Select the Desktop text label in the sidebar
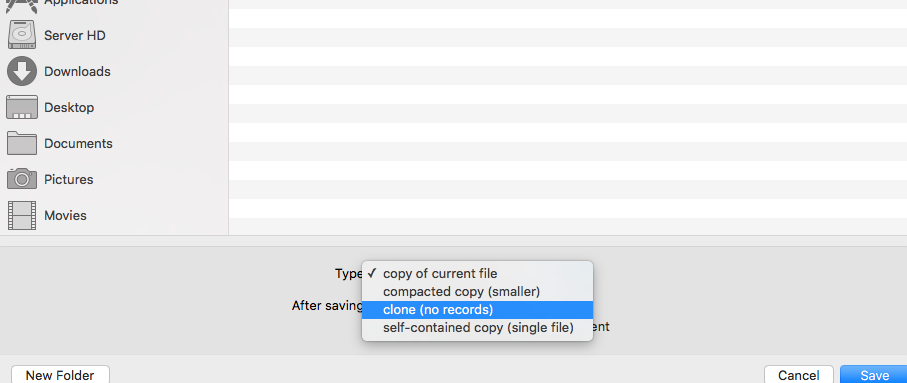The width and height of the screenshot is (907, 383). tap(69, 107)
